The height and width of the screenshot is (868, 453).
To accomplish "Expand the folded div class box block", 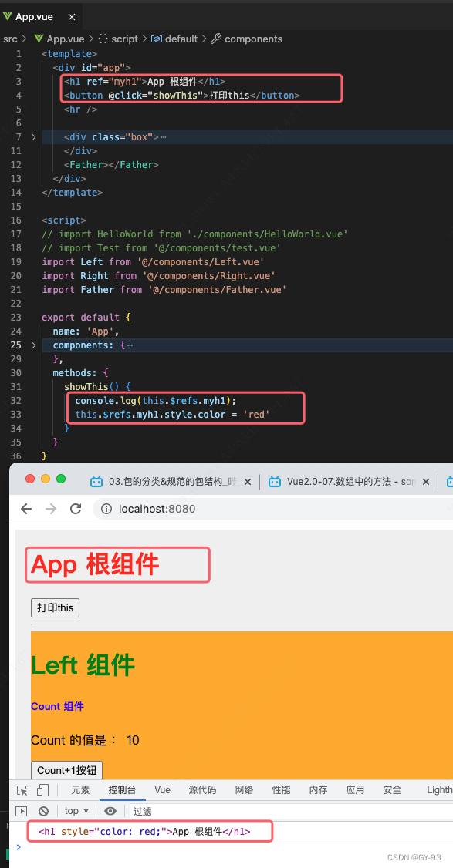I will coord(33,136).
